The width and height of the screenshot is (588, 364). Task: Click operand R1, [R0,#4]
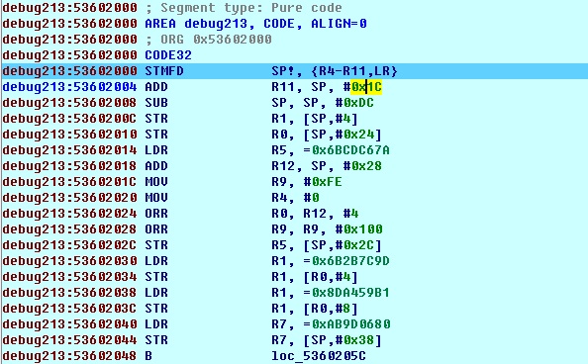pos(315,277)
